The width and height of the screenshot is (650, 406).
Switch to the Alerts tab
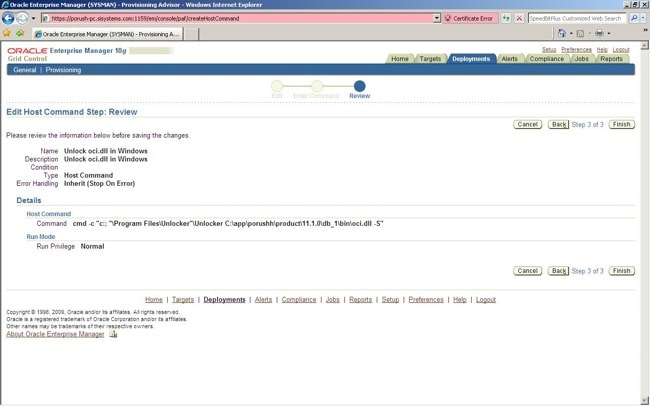[x=509, y=59]
